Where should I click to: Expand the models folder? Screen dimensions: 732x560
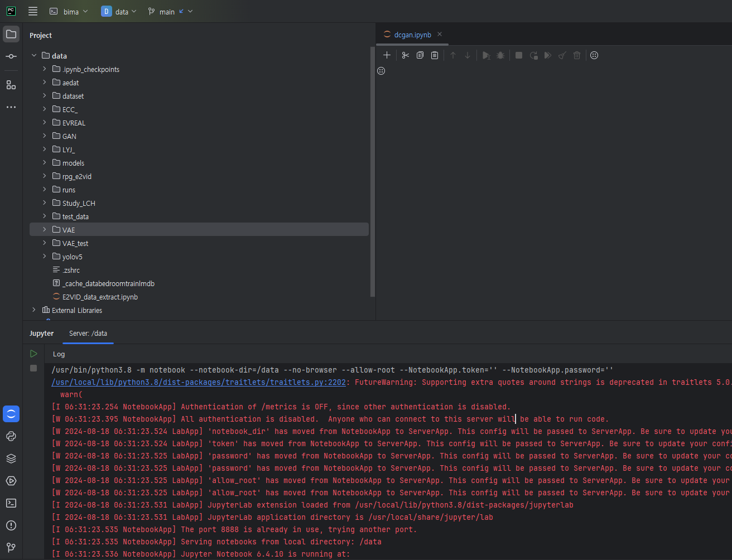(x=45, y=163)
